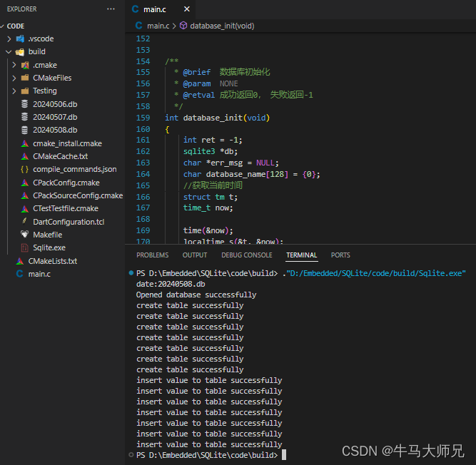Open Makefile in the explorer
This screenshot has height=465, width=476.
(x=47, y=235)
